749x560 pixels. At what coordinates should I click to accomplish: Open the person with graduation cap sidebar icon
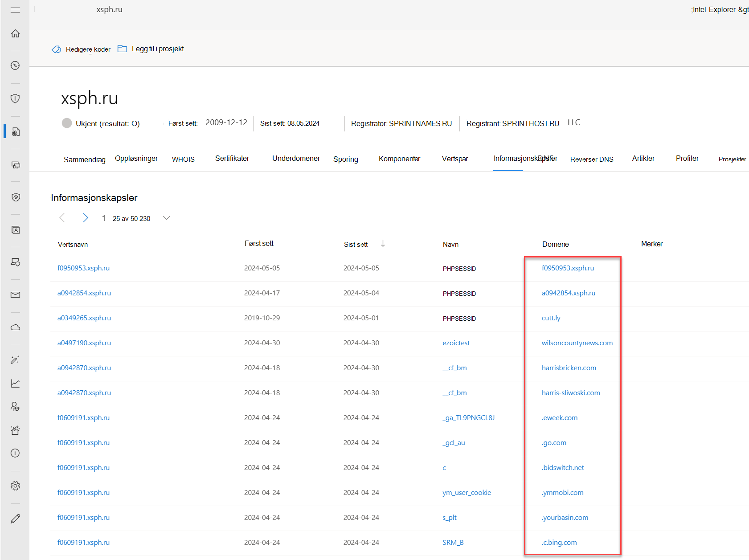(15, 406)
